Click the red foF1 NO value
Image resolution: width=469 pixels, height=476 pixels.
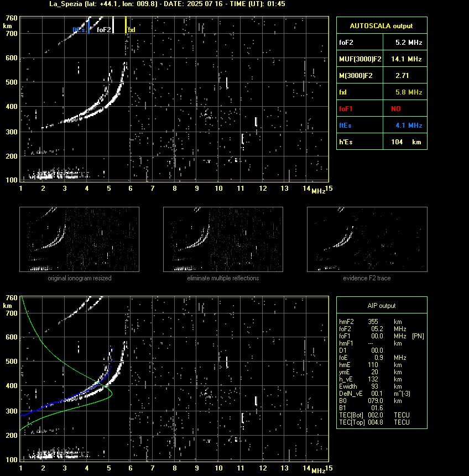tap(396, 109)
